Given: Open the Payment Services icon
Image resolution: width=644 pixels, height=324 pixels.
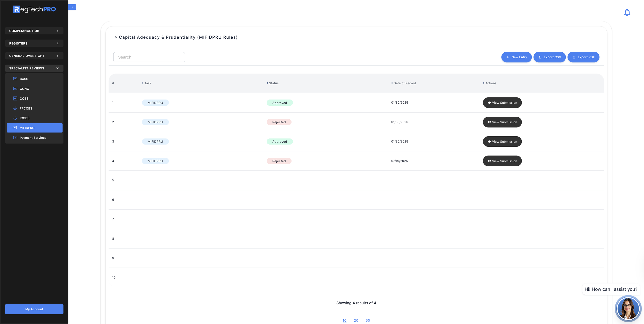Looking at the screenshot, I should (15, 138).
